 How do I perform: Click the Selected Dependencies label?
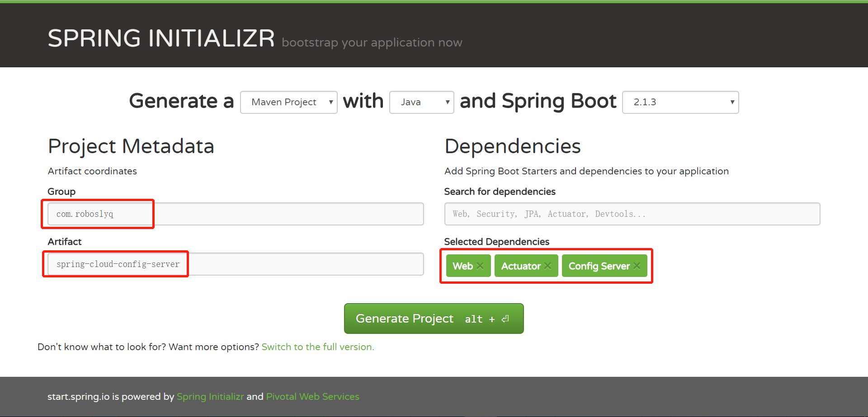(497, 242)
